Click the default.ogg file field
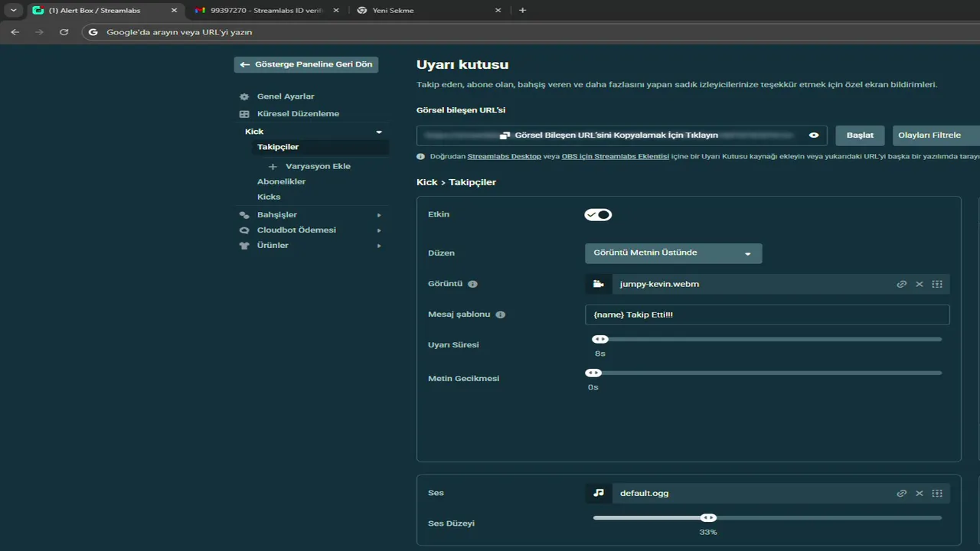980x551 pixels. click(767, 493)
